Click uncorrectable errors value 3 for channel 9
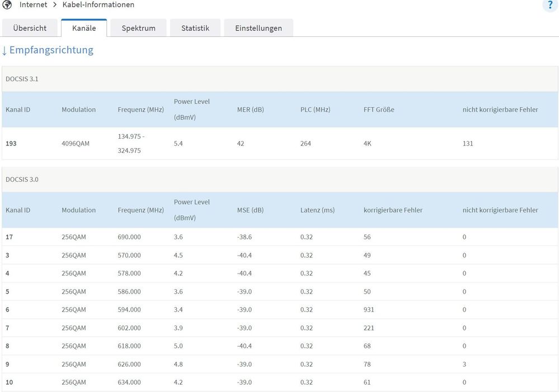This screenshot has width=559, height=392. point(464,365)
